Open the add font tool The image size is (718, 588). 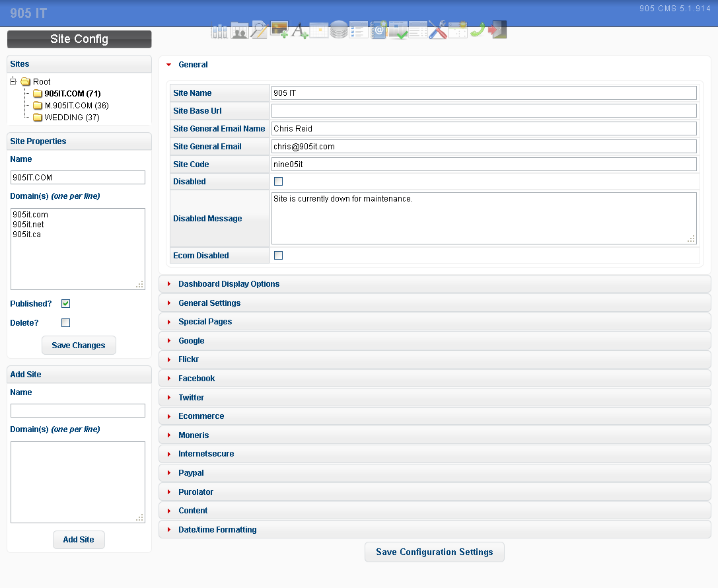tap(299, 30)
